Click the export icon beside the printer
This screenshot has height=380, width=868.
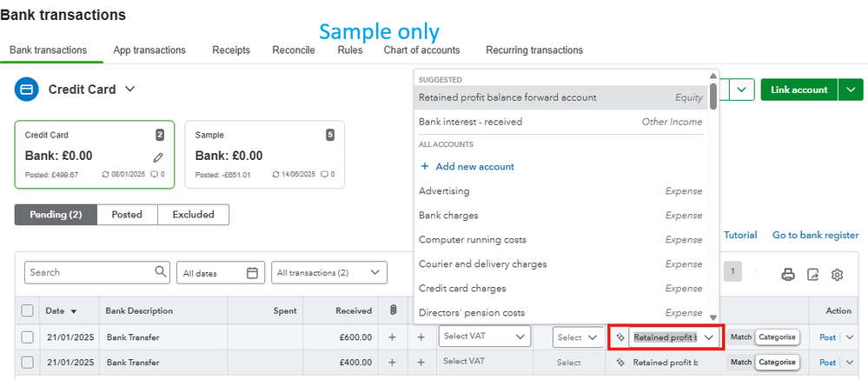click(x=812, y=274)
